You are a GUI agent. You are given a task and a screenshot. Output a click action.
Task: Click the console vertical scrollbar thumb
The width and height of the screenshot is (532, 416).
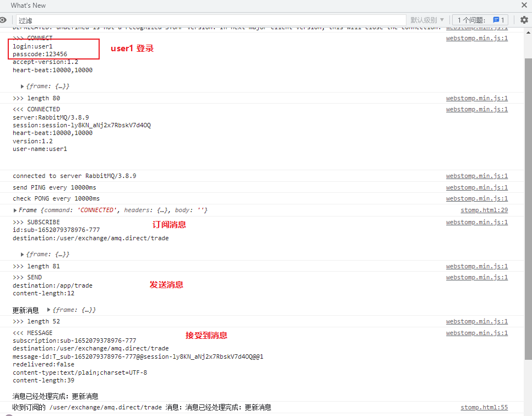point(528,209)
